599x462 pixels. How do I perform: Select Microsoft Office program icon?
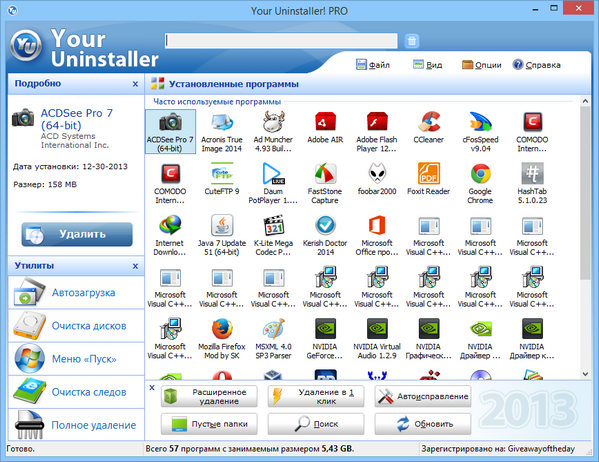pyautogui.click(x=377, y=235)
